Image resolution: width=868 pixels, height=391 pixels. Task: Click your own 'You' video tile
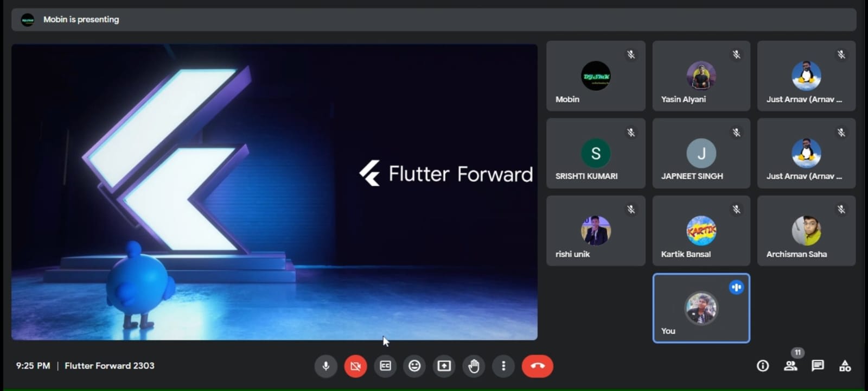coord(701,308)
